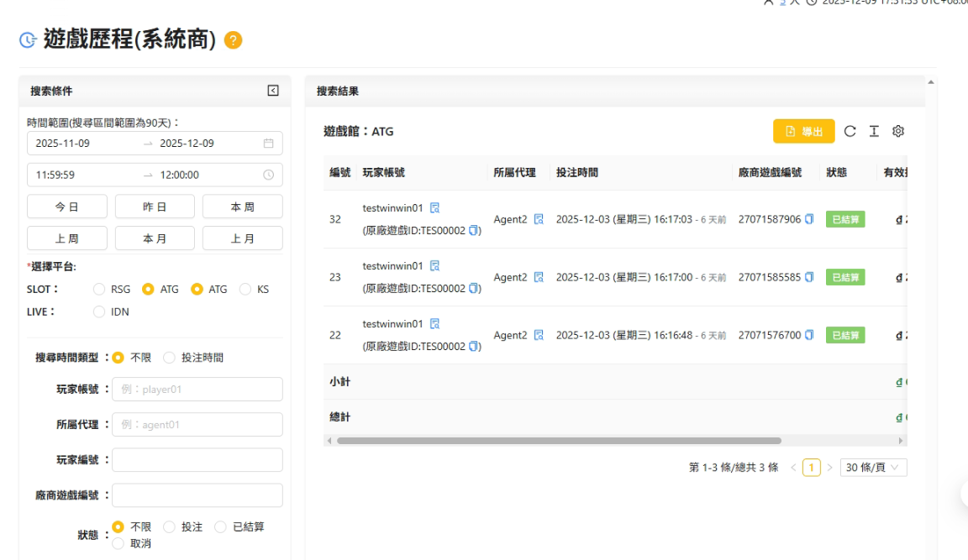The image size is (968, 560).
Task: Click the yellow 導出 export button
Action: [x=803, y=131]
